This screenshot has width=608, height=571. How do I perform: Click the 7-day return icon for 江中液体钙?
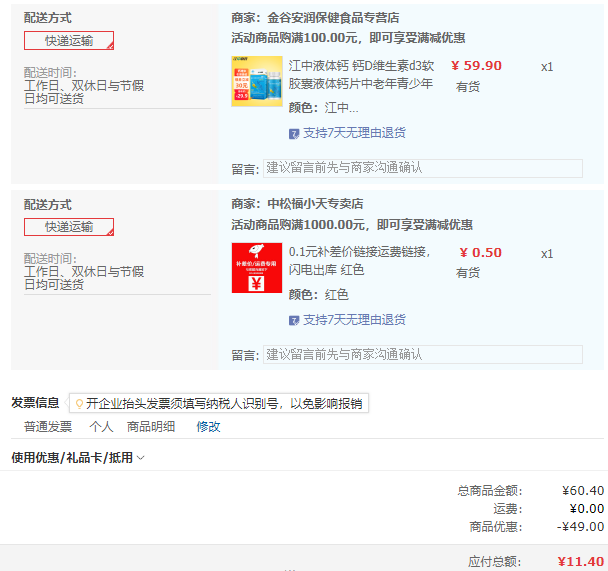294,134
